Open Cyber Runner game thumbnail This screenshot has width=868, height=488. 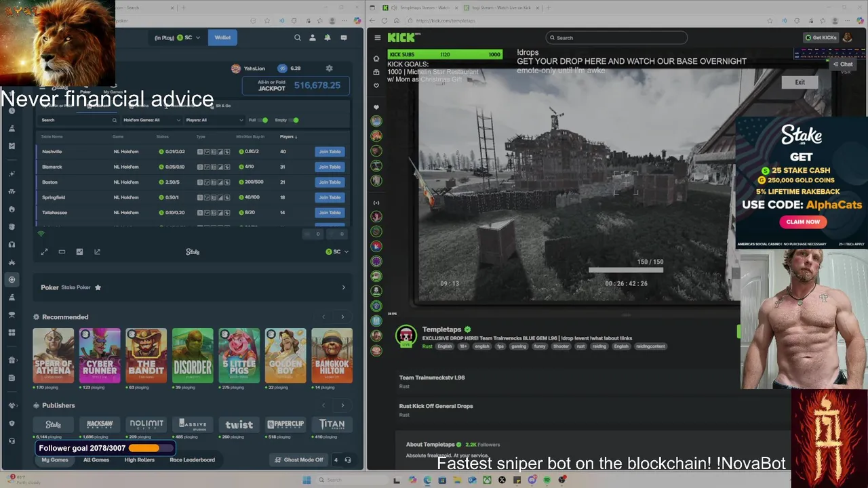tap(100, 356)
